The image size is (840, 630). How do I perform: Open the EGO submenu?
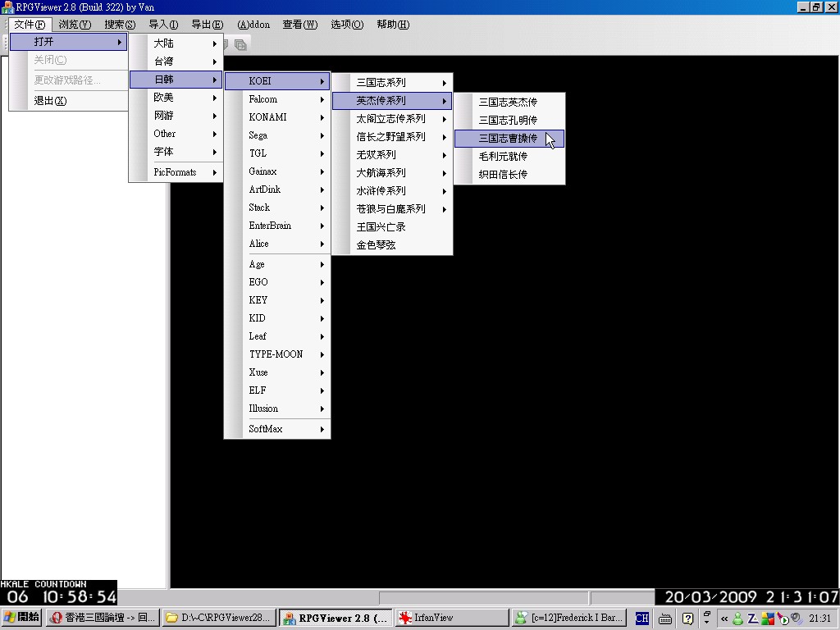(277, 282)
